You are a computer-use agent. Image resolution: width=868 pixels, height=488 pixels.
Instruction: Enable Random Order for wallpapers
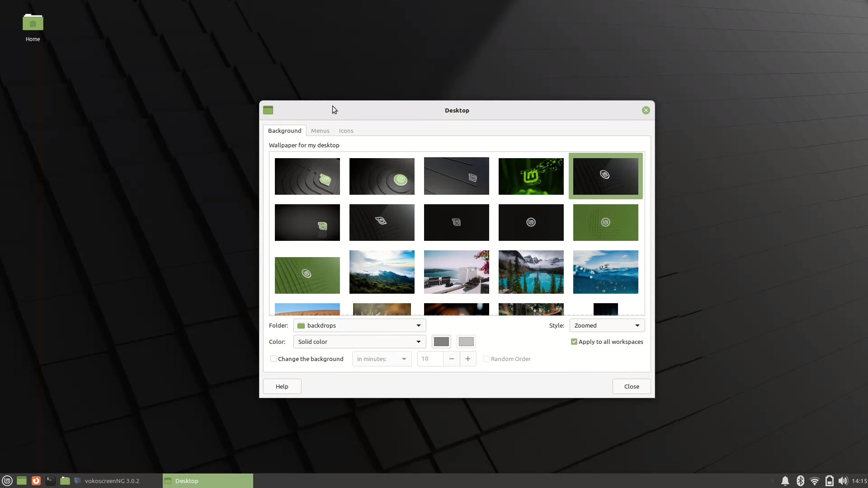click(486, 358)
